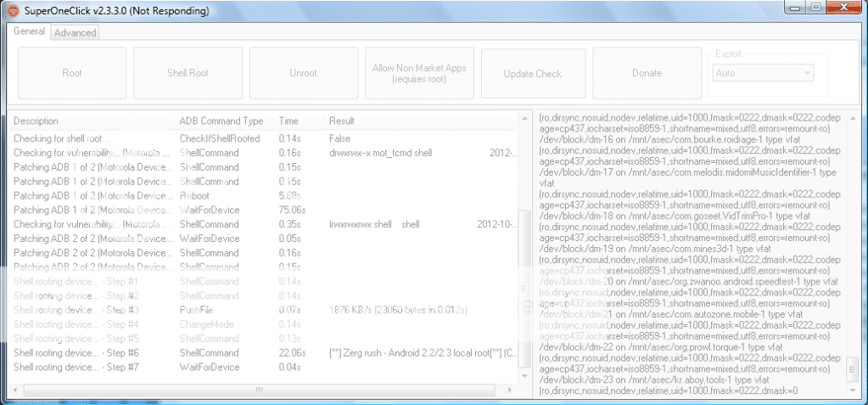
Task: Click the 'lrwxrwxrwx shell shell' result
Action: click(x=374, y=224)
